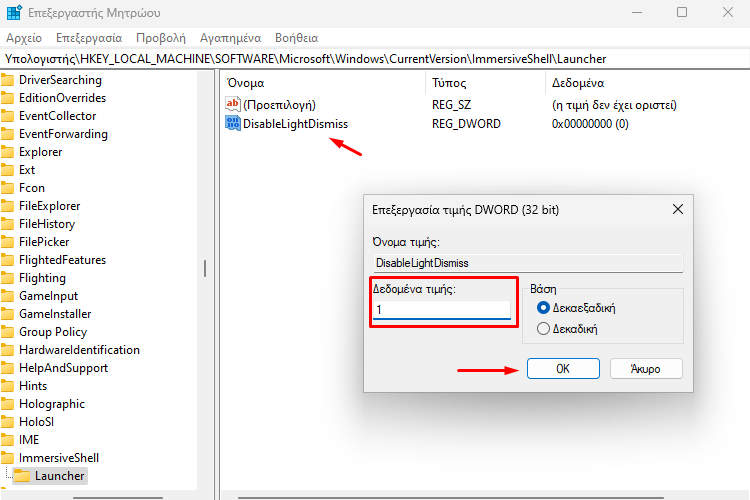750x500 pixels.
Task: Click the Registry Editor app icon in title bar
Action: click(14, 12)
